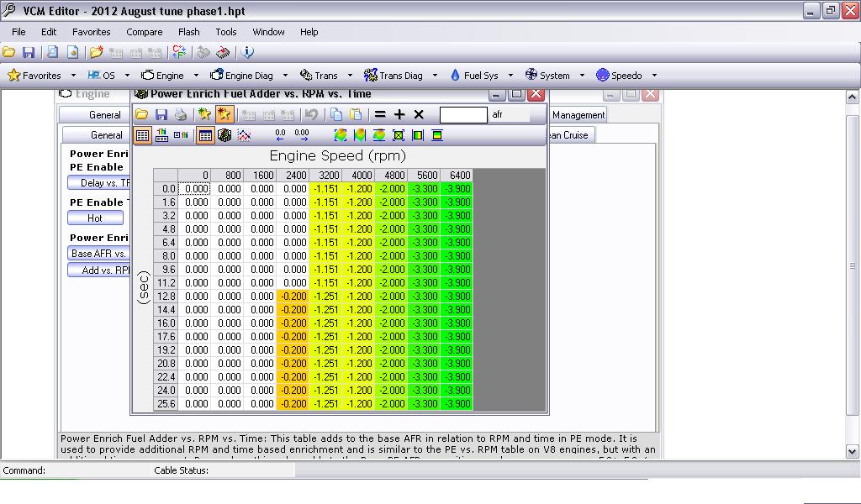Open the Edit menu
861x504 pixels.
click(x=49, y=32)
